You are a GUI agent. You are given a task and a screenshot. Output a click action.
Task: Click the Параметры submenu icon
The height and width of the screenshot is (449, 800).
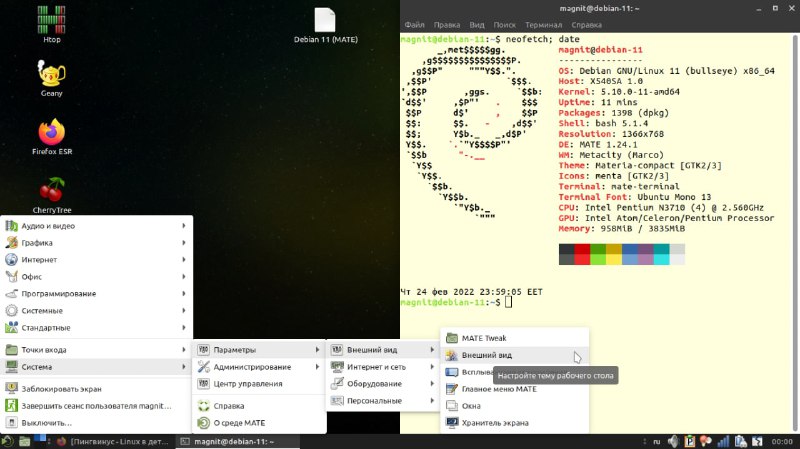point(204,350)
